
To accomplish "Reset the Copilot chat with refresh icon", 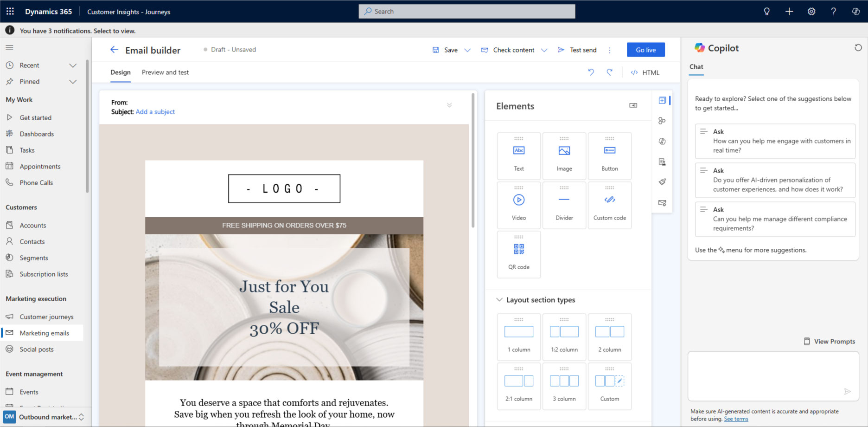I will [858, 48].
